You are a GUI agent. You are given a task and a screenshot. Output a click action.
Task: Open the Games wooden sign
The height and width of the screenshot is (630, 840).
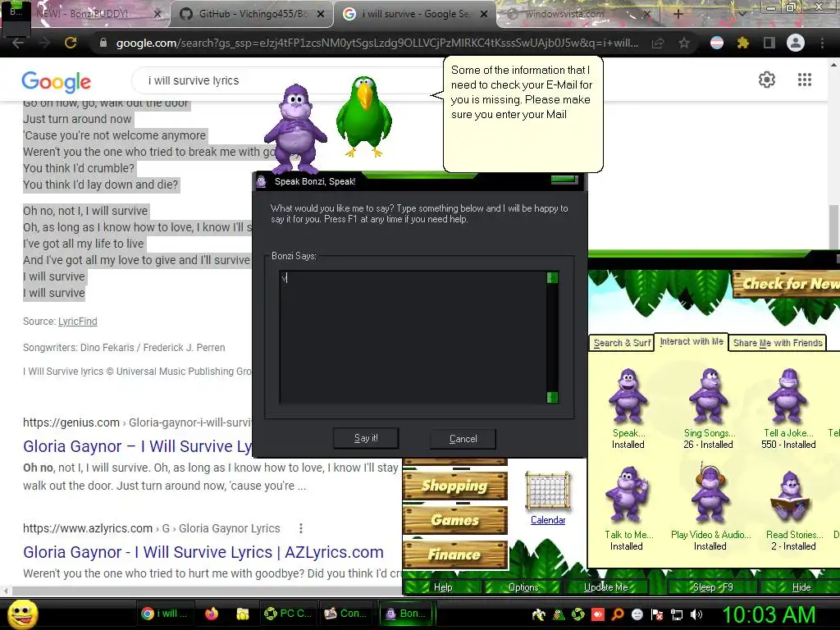pos(454,520)
